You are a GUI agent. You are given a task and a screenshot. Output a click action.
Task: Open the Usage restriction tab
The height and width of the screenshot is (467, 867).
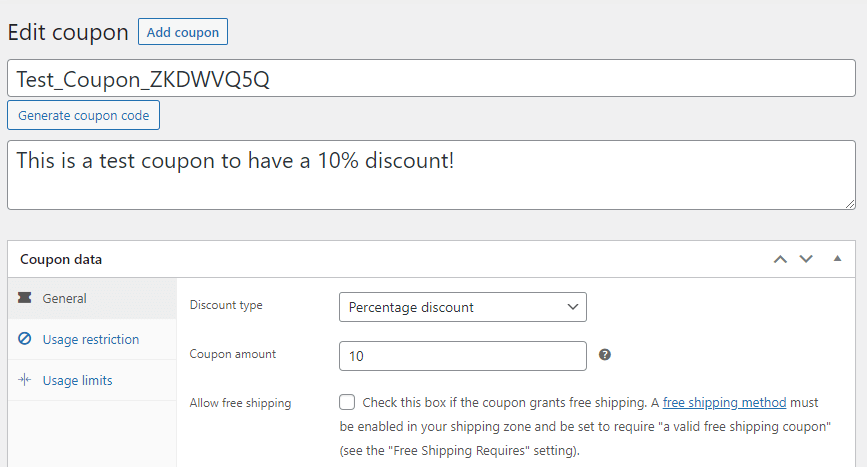91,339
